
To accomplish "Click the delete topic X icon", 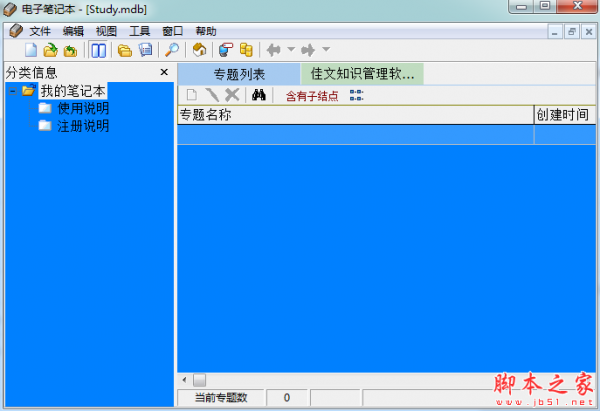I will (232, 95).
